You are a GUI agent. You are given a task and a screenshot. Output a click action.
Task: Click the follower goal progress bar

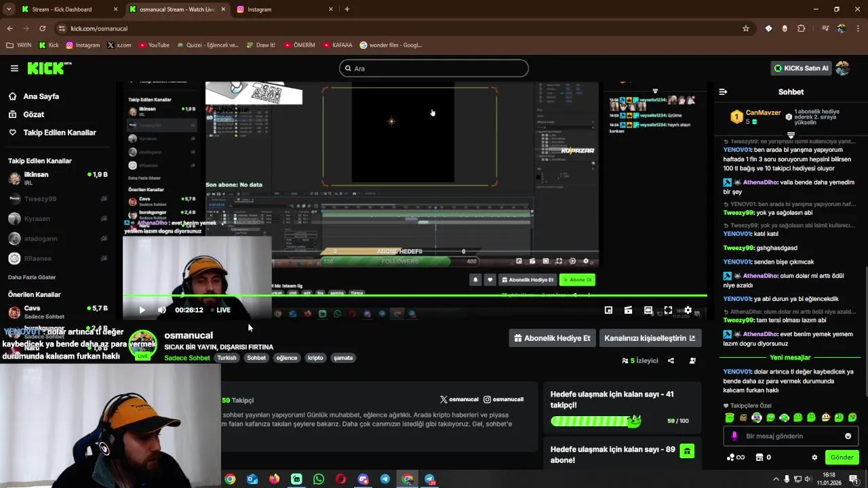595,421
